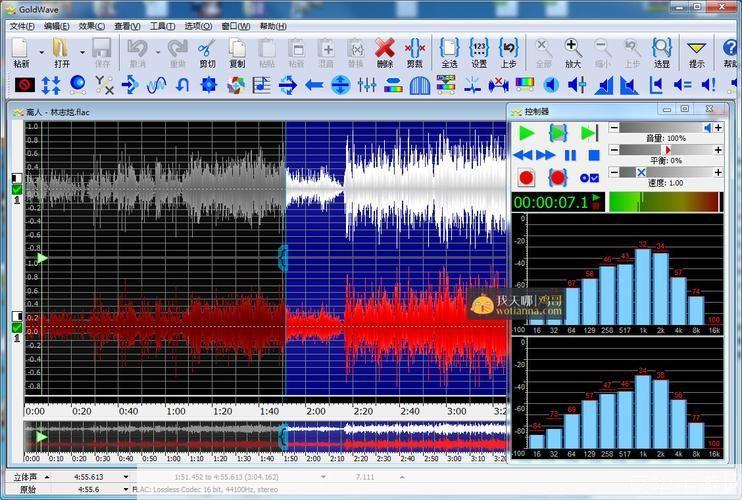Click the reverse U-turn arrow effect icon

[x=183, y=85]
